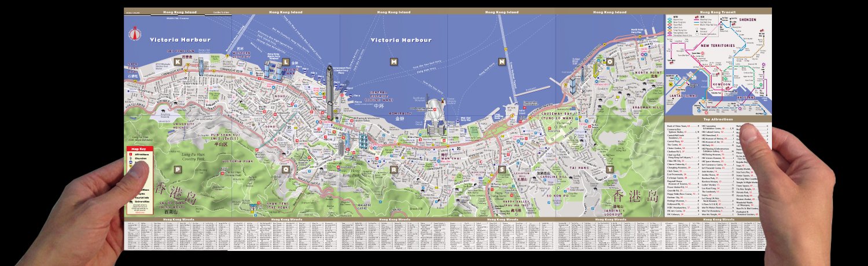868x266 pixels.
Task: Select the M grid marker
Action: pyautogui.click(x=393, y=61)
